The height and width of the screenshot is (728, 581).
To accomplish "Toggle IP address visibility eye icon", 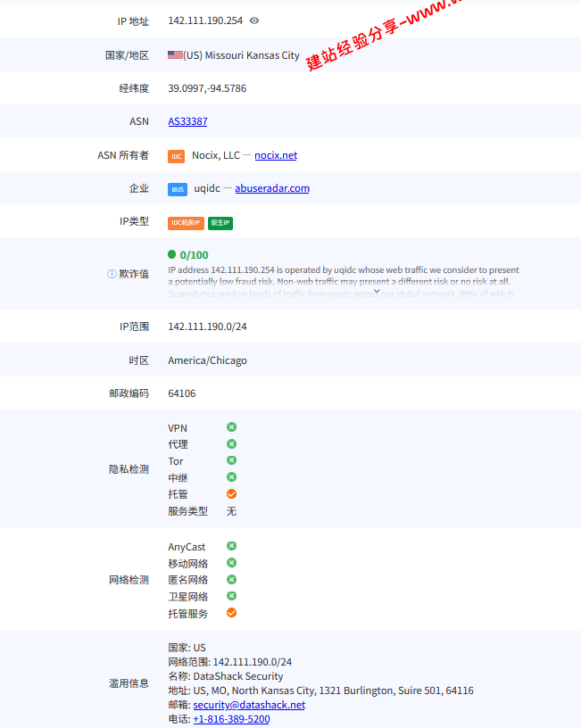I will 254,21.
